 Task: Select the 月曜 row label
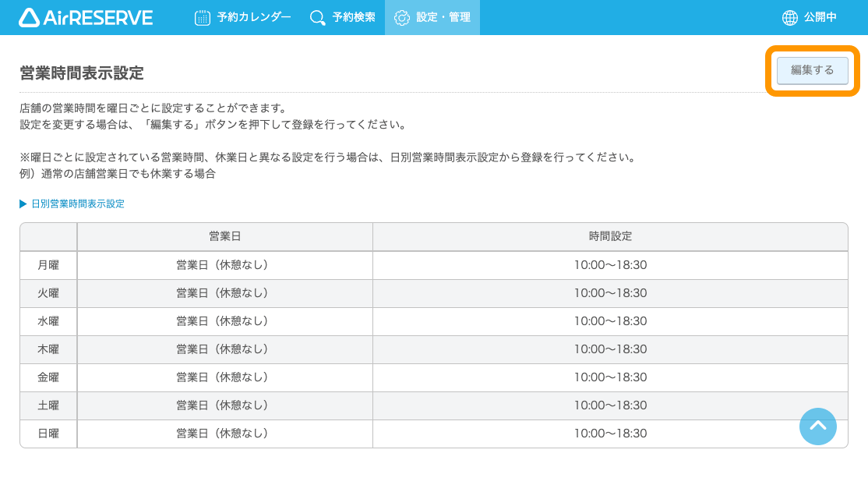(48, 265)
